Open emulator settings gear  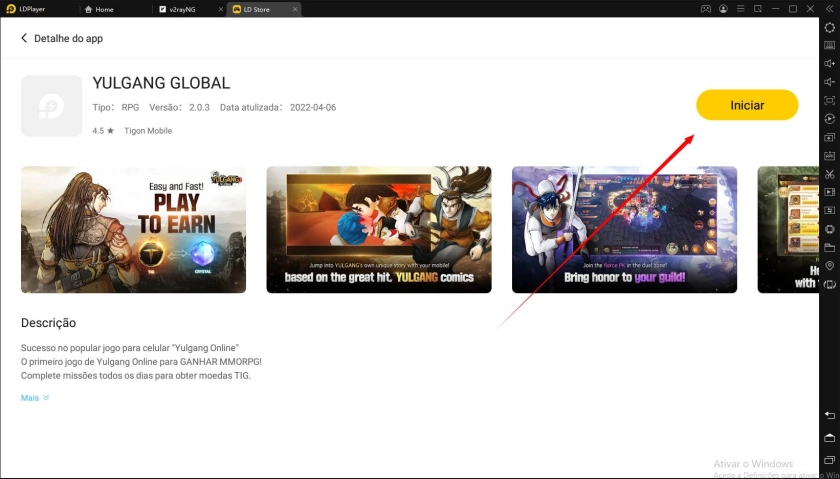[x=829, y=27]
